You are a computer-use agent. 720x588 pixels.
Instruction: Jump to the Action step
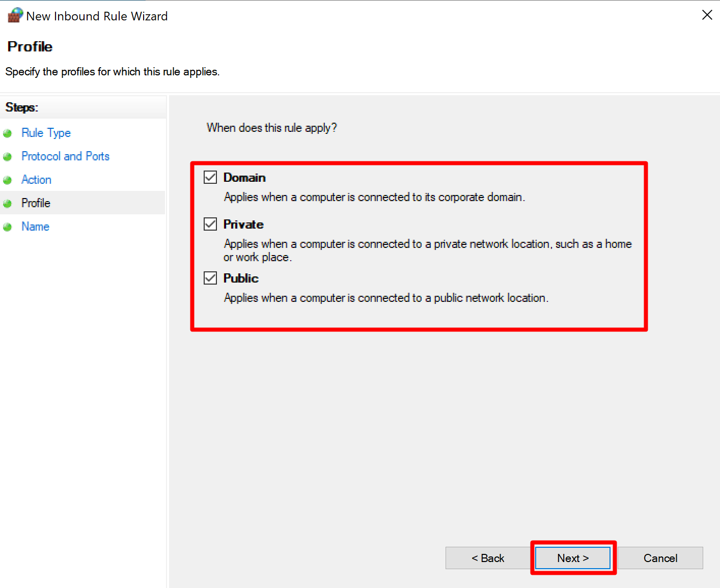tap(36, 180)
